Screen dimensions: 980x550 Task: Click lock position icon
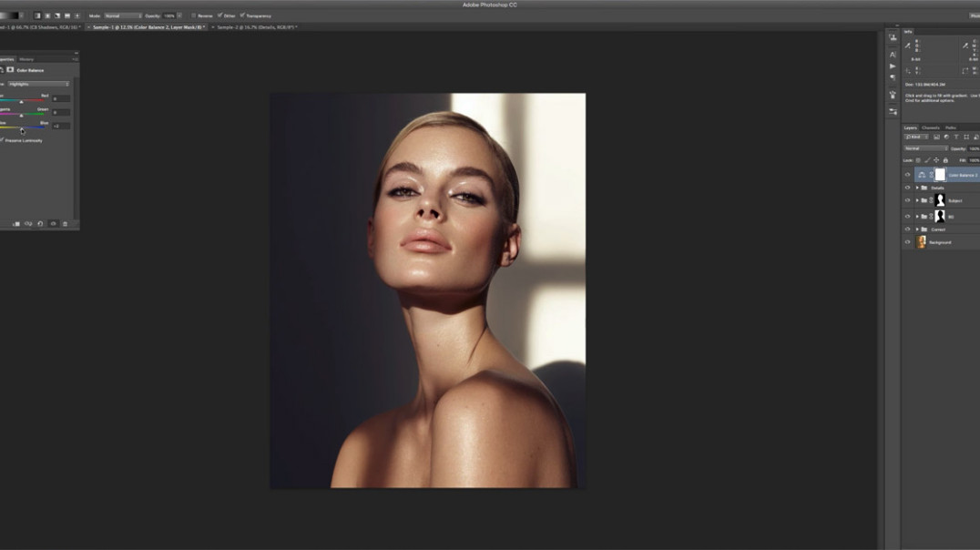936,160
